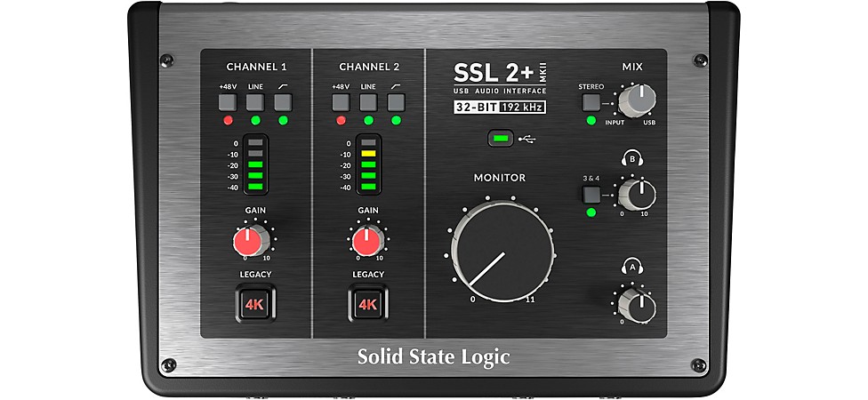Click the headphones B level knob
This screenshot has height=400, width=868.
tap(637, 195)
